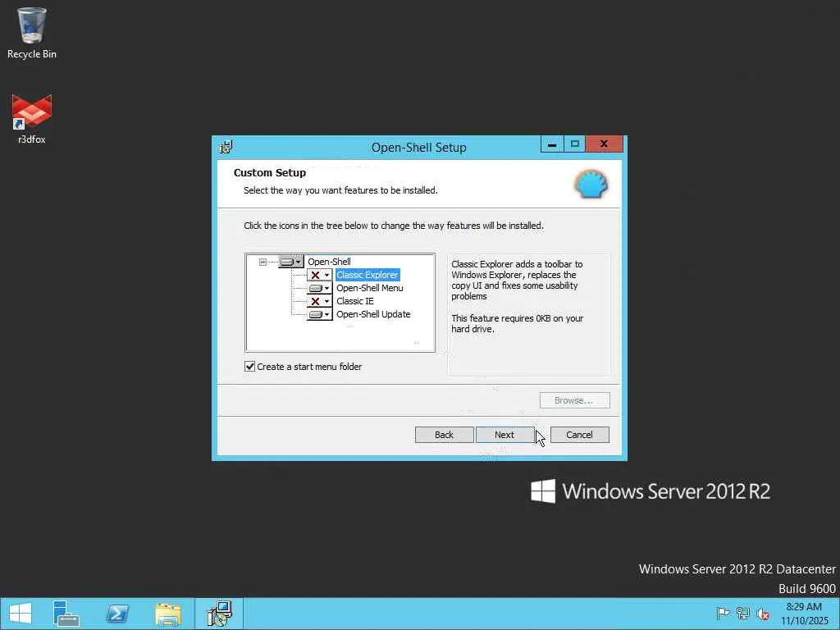Toggle Create a start menu folder checkbox
The width and height of the screenshot is (840, 630).
(249, 367)
